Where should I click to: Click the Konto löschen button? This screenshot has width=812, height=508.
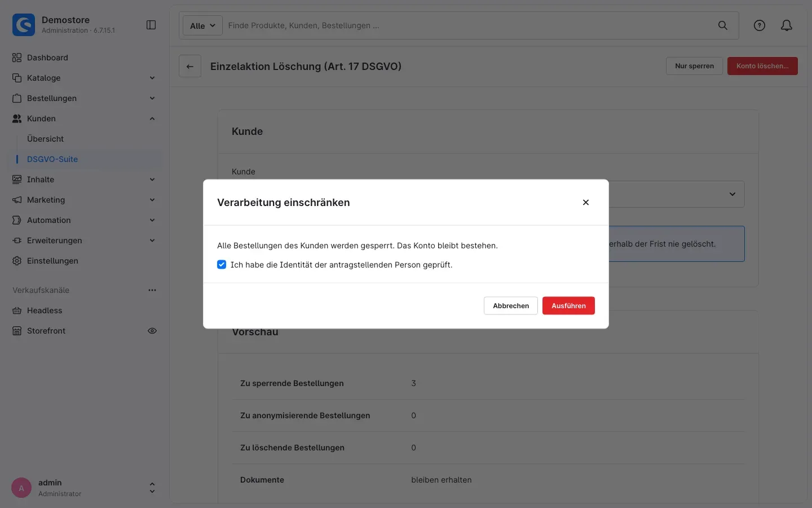[x=762, y=66]
